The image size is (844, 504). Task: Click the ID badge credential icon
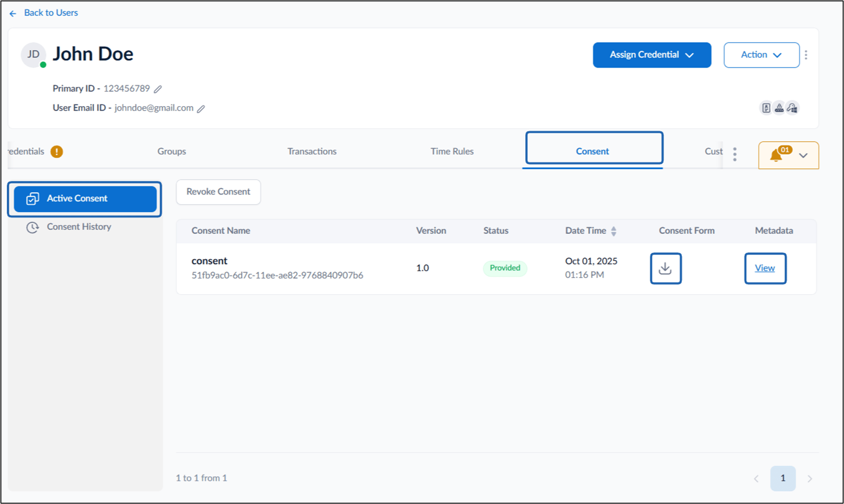(x=766, y=108)
